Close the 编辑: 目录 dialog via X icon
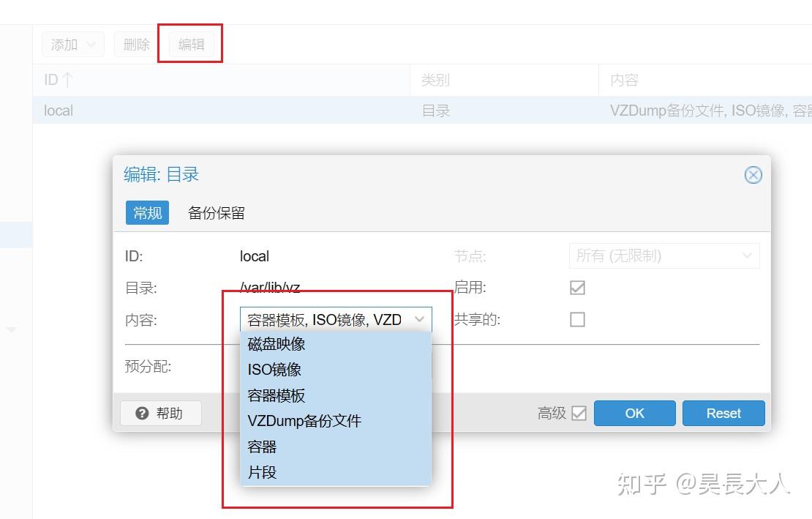The image size is (812, 519). (x=753, y=174)
